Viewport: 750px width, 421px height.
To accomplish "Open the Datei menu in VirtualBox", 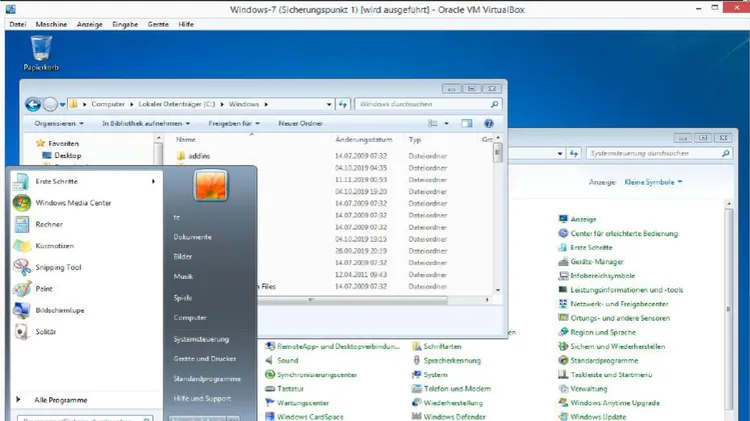I will pos(18,24).
